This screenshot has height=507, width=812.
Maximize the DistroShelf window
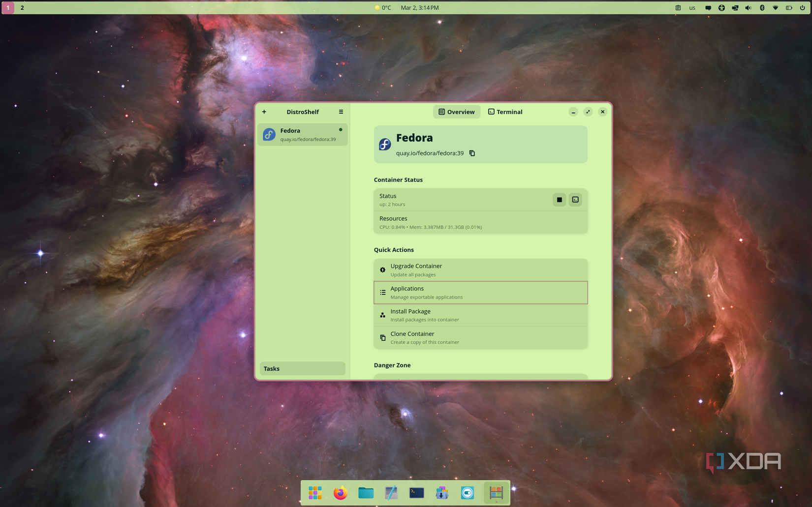coord(588,112)
